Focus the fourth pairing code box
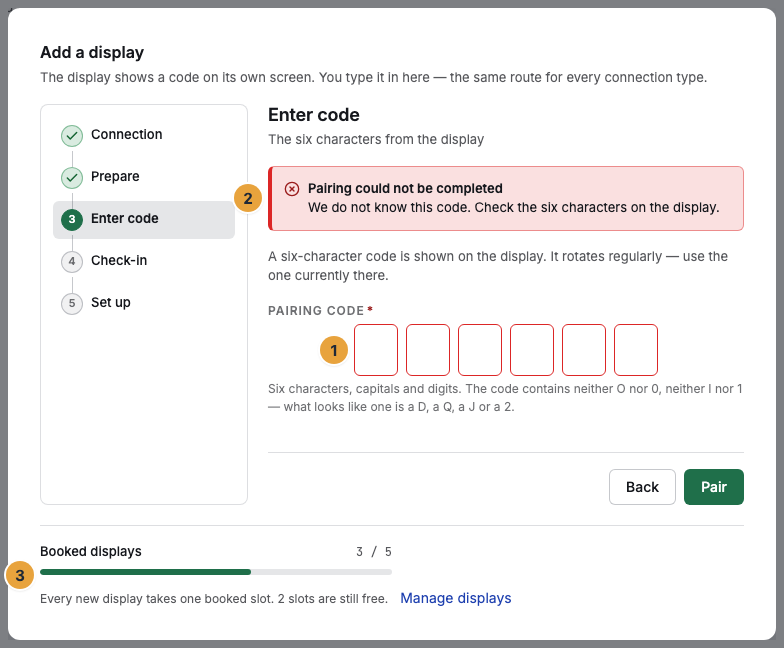 (x=532, y=350)
